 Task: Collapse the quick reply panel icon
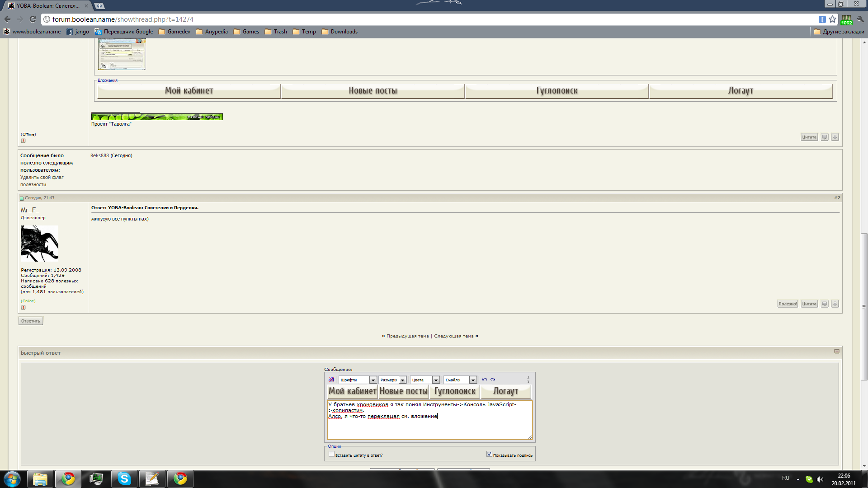click(837, 352)
